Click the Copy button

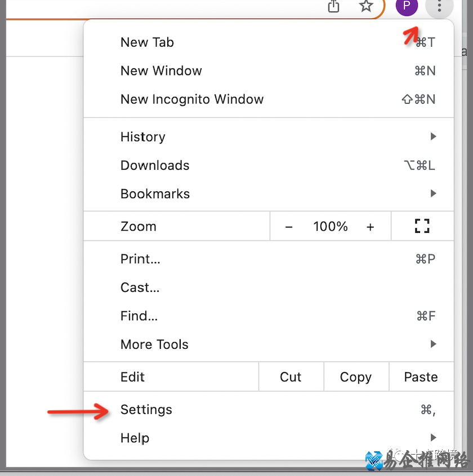tap(356, 377)
